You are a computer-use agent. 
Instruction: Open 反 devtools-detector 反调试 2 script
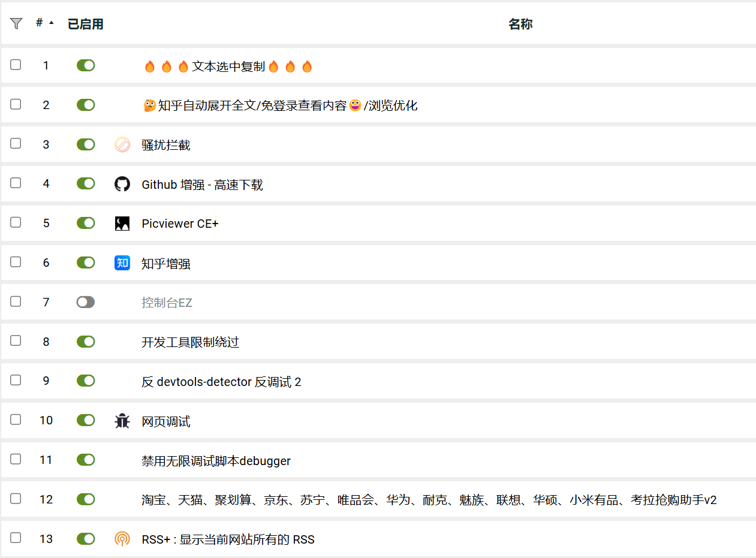click(221, 382)
